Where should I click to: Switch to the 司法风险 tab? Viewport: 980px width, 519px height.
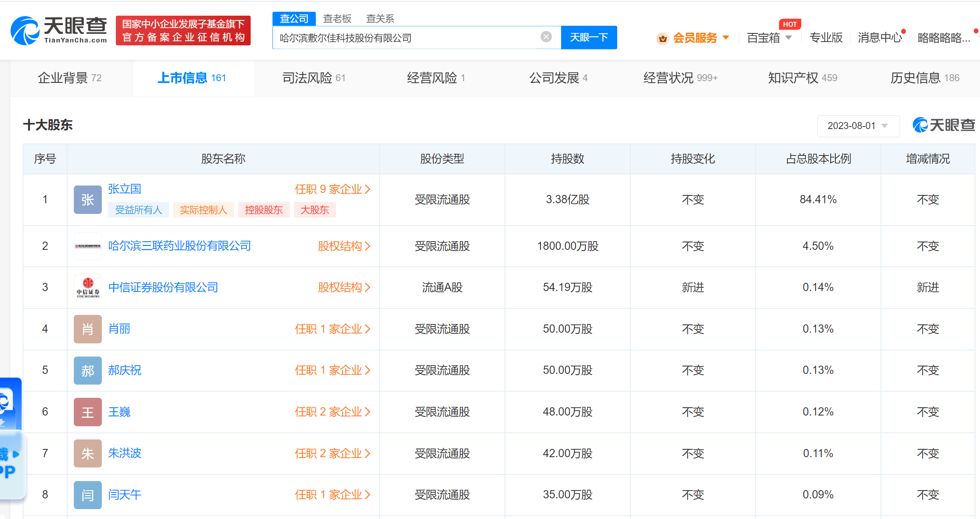pyautogui.click(x=313, y=78)
